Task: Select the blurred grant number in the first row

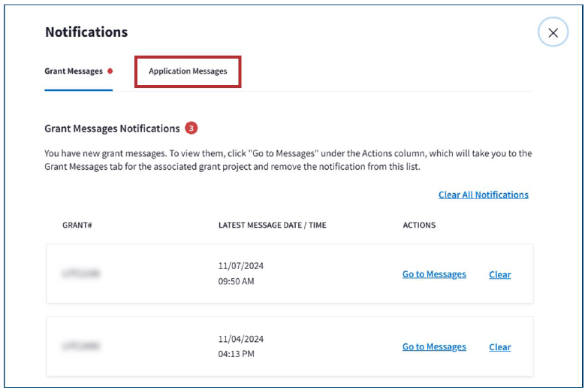Action: tap(81, 274)
